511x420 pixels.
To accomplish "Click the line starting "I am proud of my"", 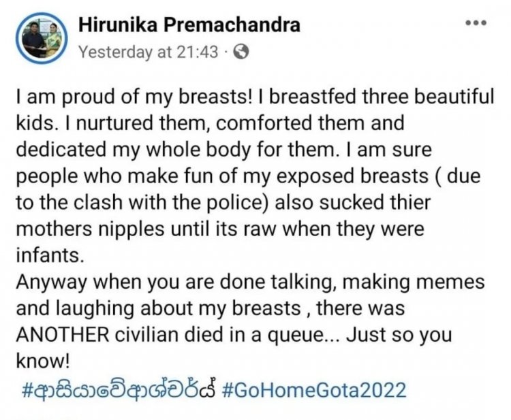I will [255, 97].
